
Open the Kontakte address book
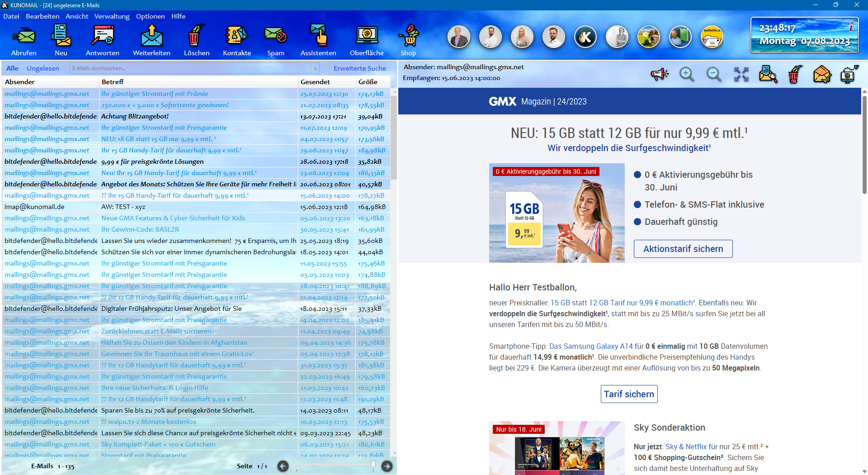(x=236, y=35)
